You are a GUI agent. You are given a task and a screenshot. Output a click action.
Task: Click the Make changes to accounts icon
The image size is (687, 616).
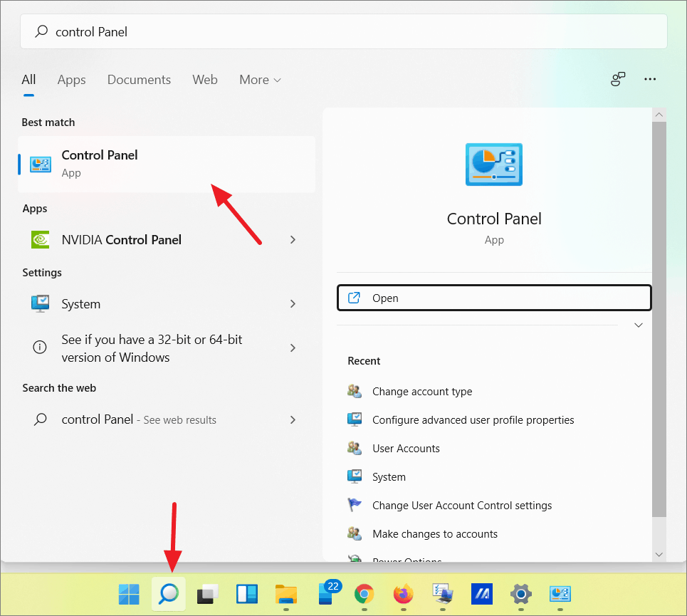click(x=355, y=533)
